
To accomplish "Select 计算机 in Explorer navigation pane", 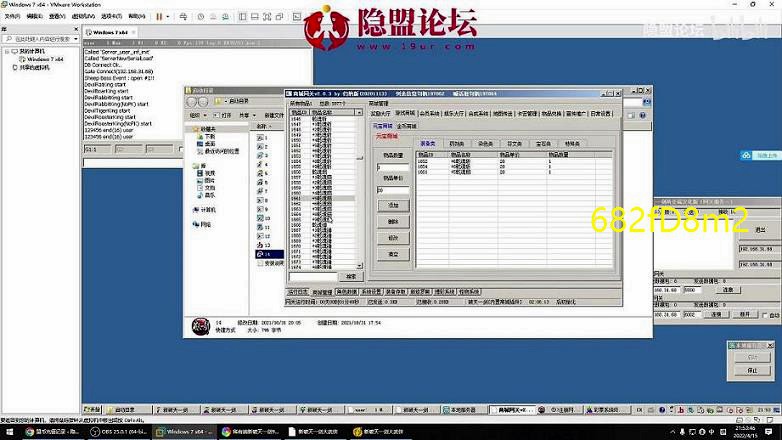I will click(x=205, y=210).
